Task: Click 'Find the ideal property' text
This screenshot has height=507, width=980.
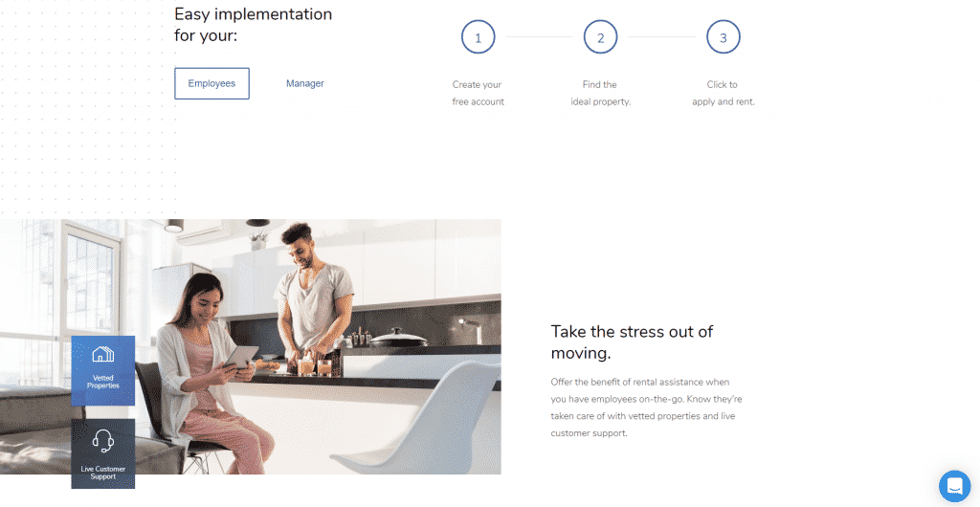Action: pyautogui.click(x=601, y=93)
